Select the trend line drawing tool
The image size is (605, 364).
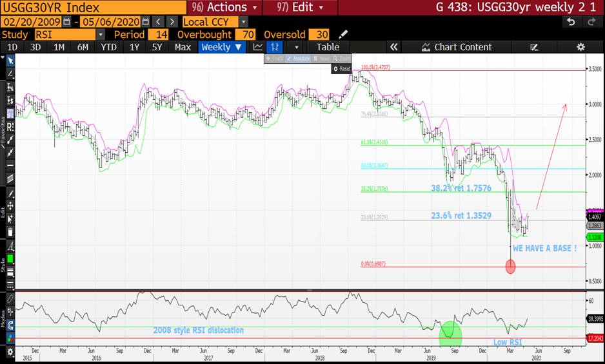pos(10,73)
